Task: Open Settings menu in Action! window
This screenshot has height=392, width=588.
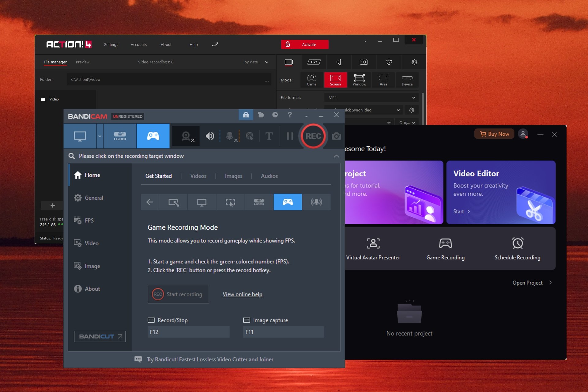Action: 111,45
